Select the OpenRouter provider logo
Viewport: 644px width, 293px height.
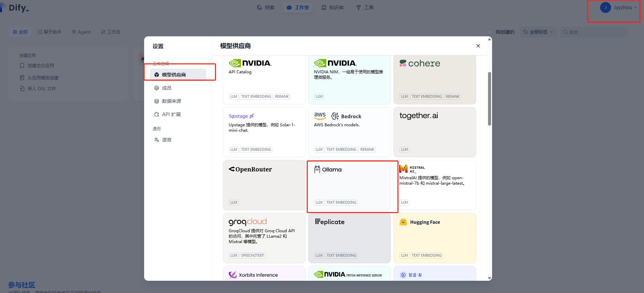(x=250, y=169)
